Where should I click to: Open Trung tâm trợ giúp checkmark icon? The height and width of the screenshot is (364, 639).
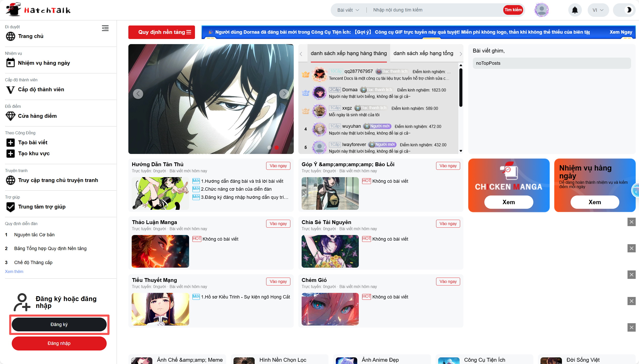(10, 207)
